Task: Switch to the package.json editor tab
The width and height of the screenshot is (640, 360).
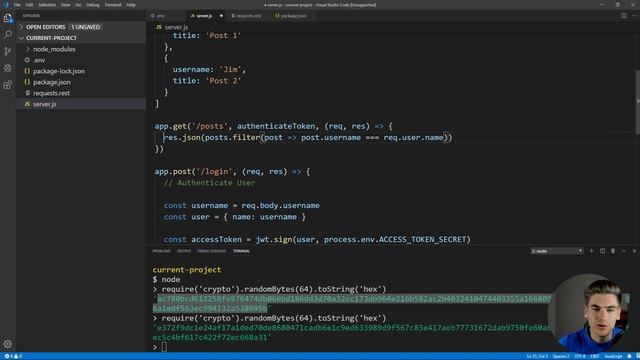Action: tap(293, 16)
